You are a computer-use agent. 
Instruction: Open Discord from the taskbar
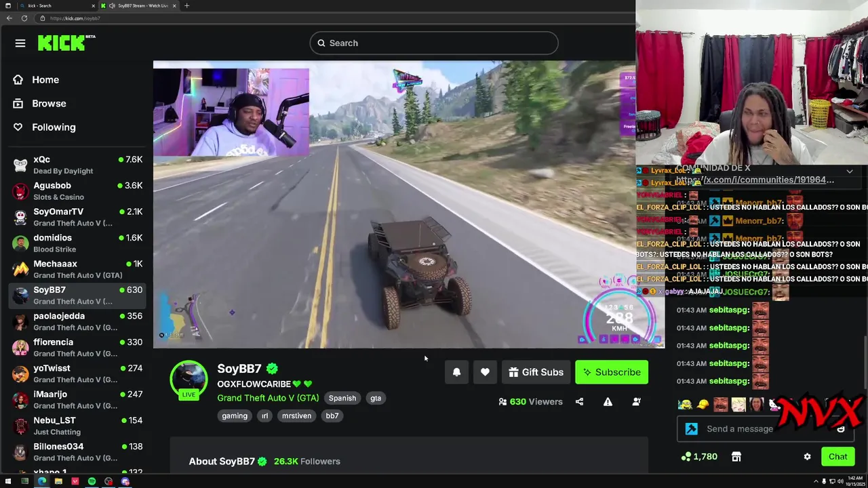[125, 482]
